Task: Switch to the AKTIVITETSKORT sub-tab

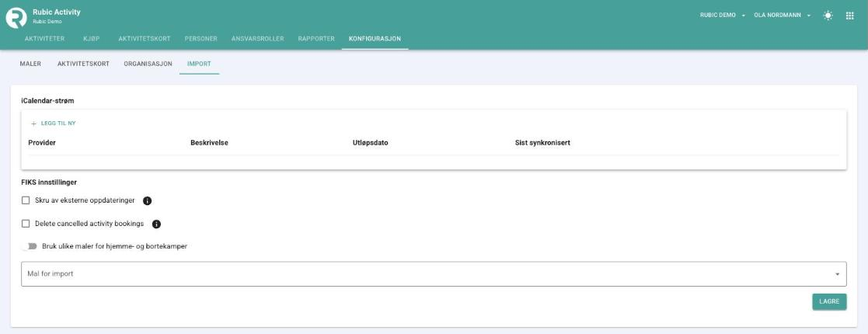Action: point(84,64)
